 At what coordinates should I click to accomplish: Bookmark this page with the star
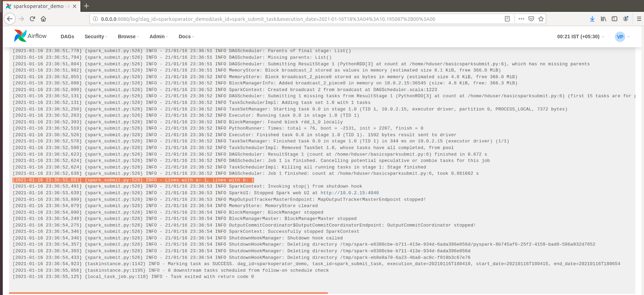point(541,19)
